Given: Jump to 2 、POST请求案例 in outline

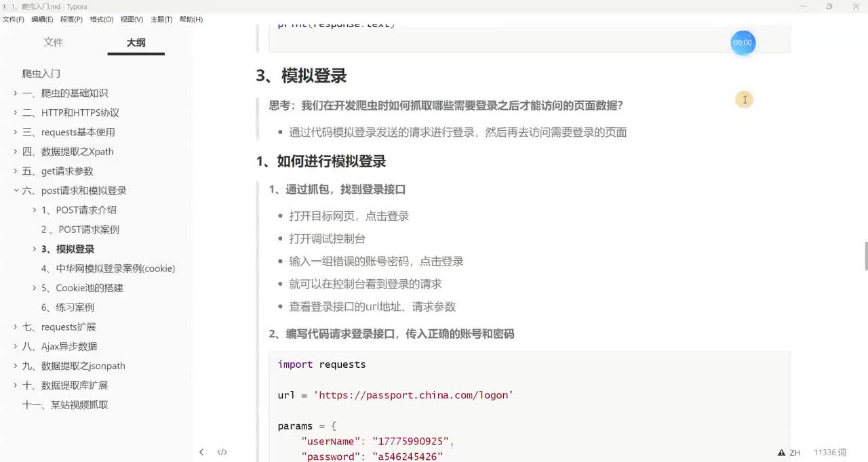Looking at the screenshot, I should 80,230.
